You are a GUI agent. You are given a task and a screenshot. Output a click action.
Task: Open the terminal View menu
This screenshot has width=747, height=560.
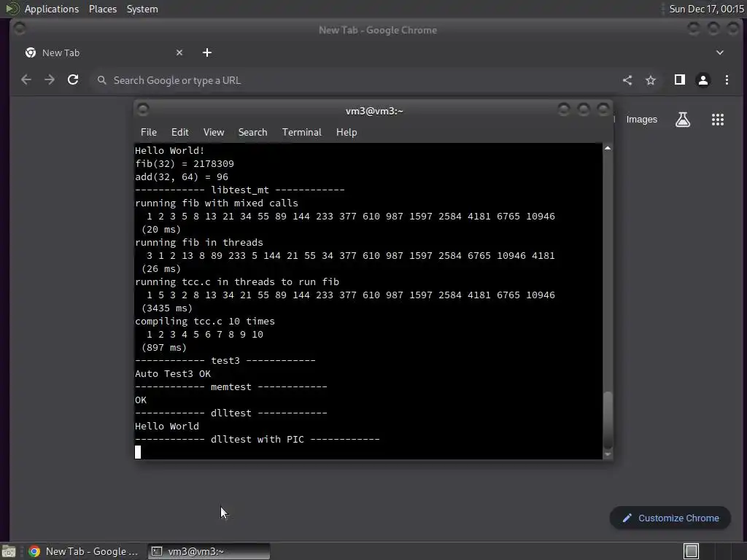[x=214, y=133]
